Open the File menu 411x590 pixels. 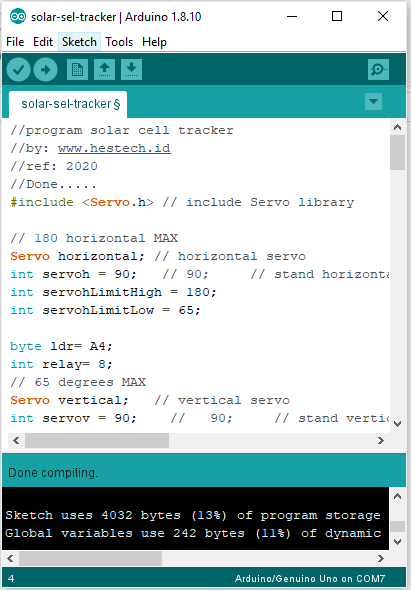[15, 42]
